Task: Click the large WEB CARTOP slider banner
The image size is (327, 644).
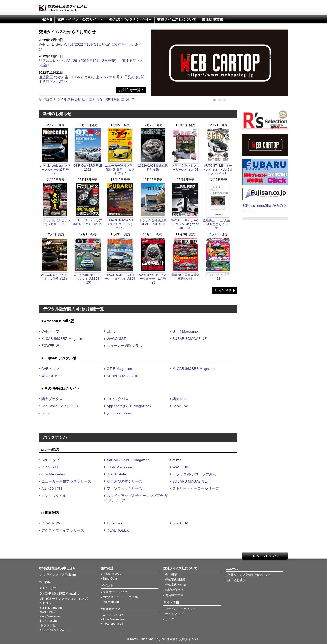Action: click(219, 63)
